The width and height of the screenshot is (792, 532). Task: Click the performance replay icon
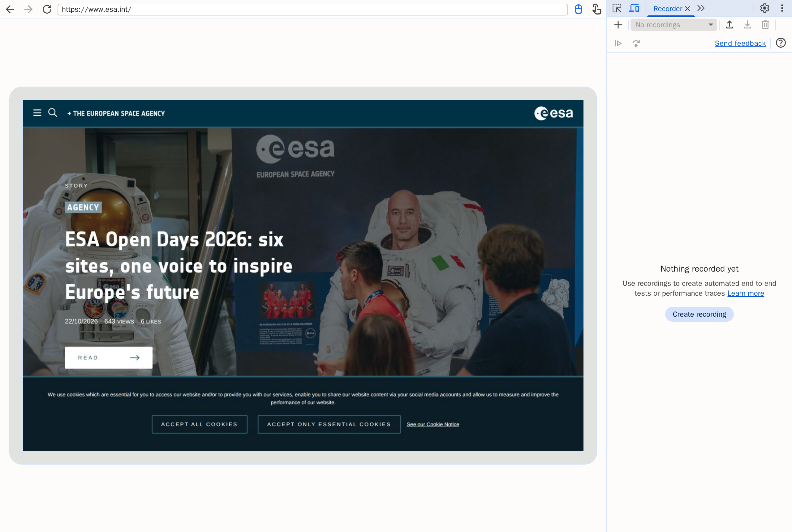(x=636, y=43)
